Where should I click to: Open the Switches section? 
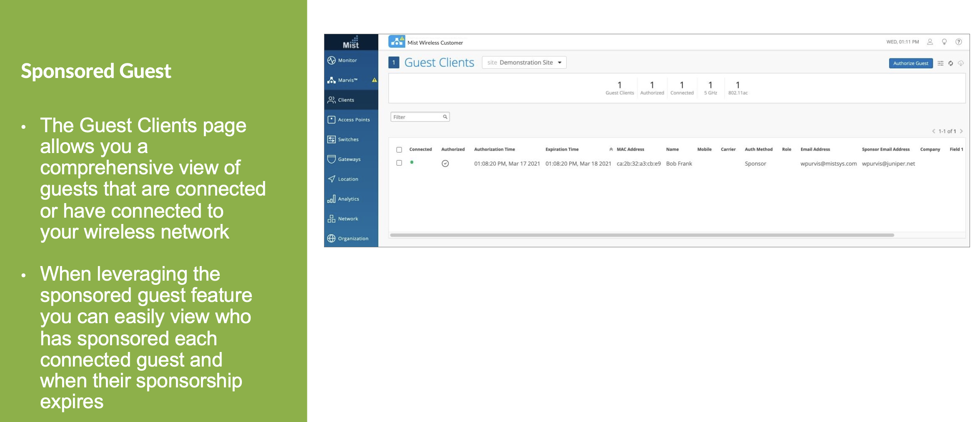348,140
